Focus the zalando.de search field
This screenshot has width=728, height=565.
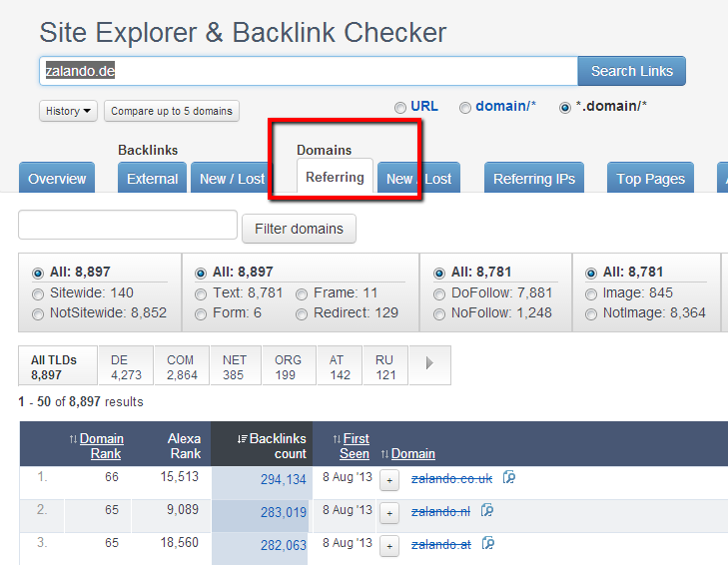point(309,71)
